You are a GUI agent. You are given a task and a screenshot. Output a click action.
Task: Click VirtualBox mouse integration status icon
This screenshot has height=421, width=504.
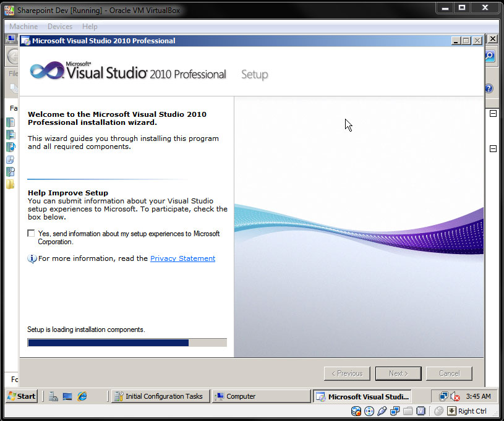(438, 411)
